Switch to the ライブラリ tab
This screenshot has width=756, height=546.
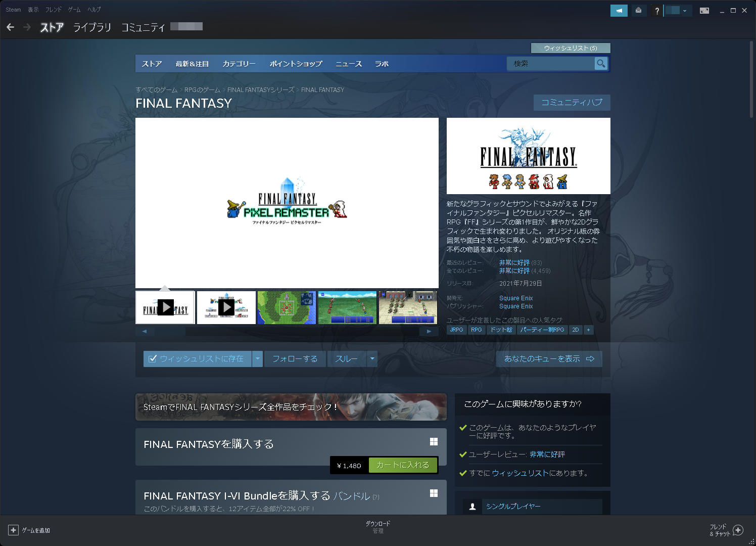pyautogui.click(x=92, y=28)
